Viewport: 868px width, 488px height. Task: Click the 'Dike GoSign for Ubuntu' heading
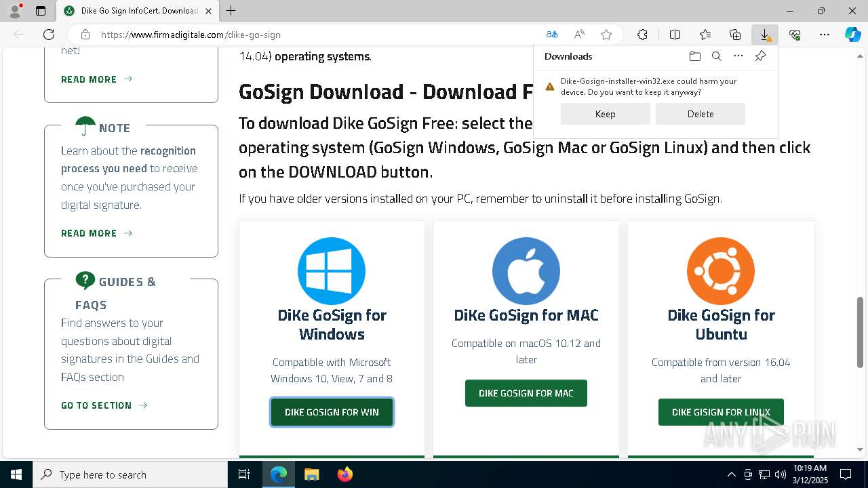coord(721,325)
